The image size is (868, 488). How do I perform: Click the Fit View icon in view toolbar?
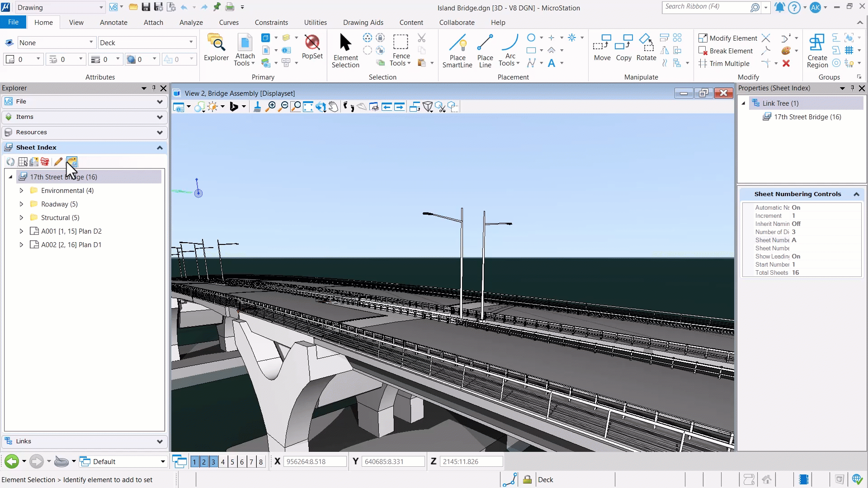coord(308,107)
